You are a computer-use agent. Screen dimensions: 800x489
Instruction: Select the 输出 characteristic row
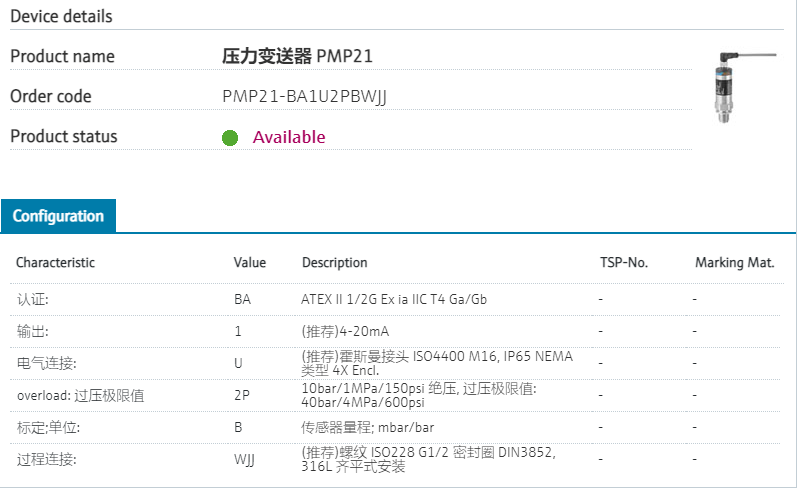point(32,330)
